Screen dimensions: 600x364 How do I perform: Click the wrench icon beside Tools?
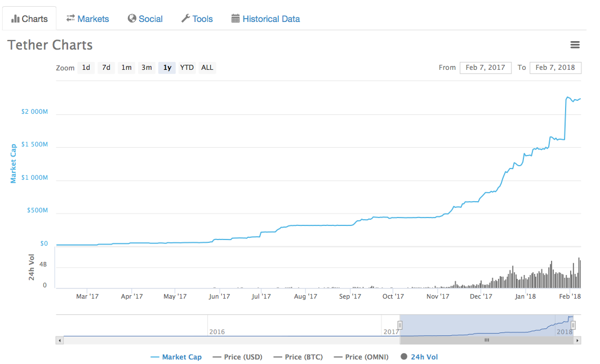pyautogui.click(x=185, y=19)
